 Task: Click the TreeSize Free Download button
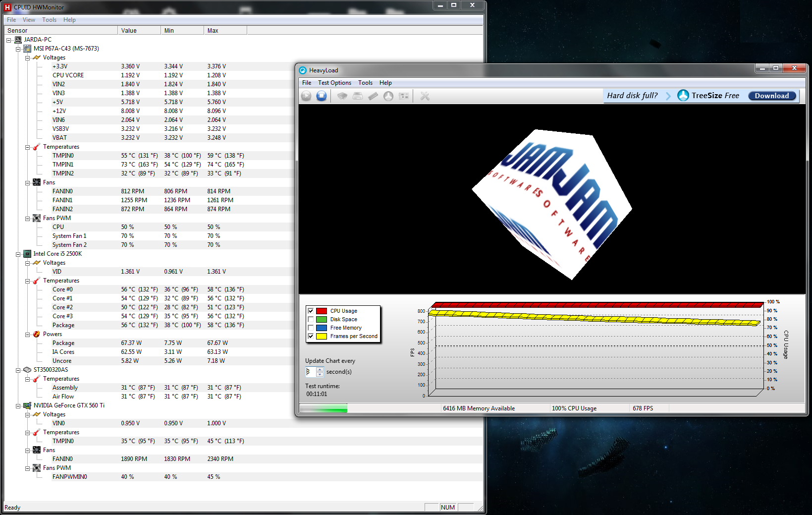[771, 96]
